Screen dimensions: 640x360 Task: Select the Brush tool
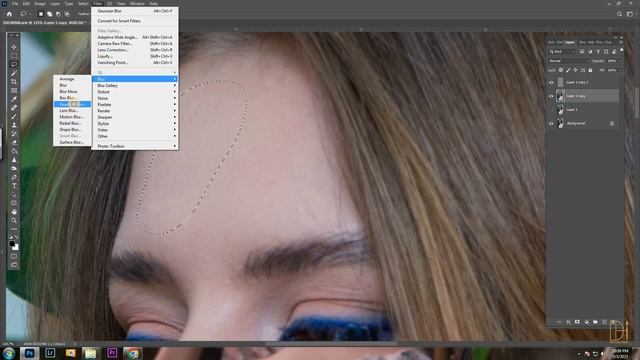(14, 116)
